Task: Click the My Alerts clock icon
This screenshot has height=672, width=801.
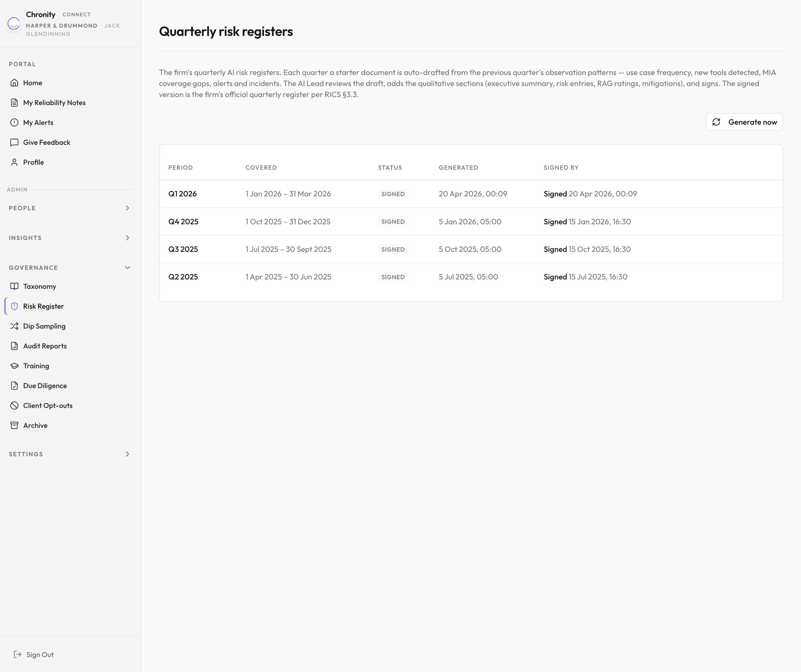Action: pos(15,122)
